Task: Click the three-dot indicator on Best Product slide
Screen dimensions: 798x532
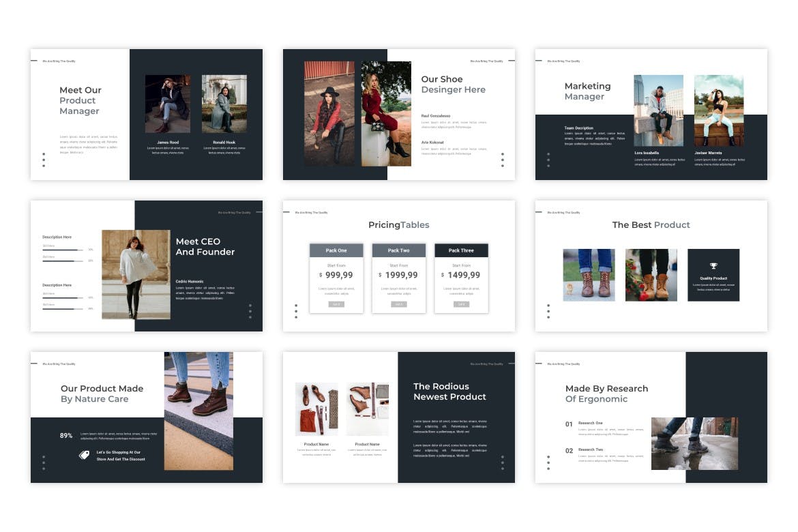Action: point(548,311)
